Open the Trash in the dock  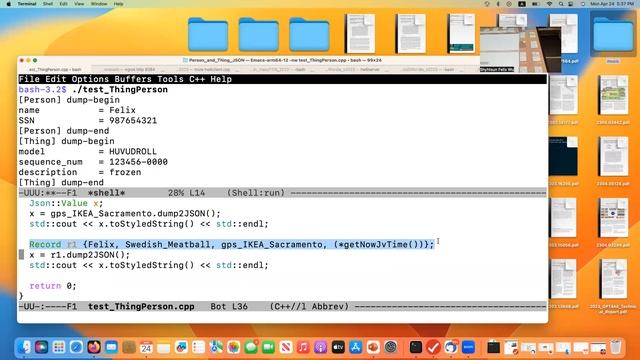tap(616, 347)
